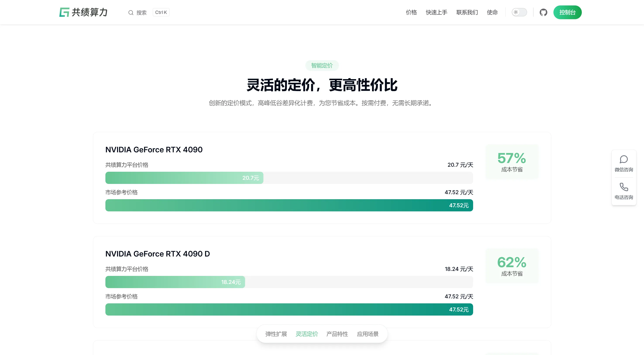Image resolution: width=644 pixels, height=355 pixels.
Task: Open the GitHub icon link
Action: tap(543, 12)
